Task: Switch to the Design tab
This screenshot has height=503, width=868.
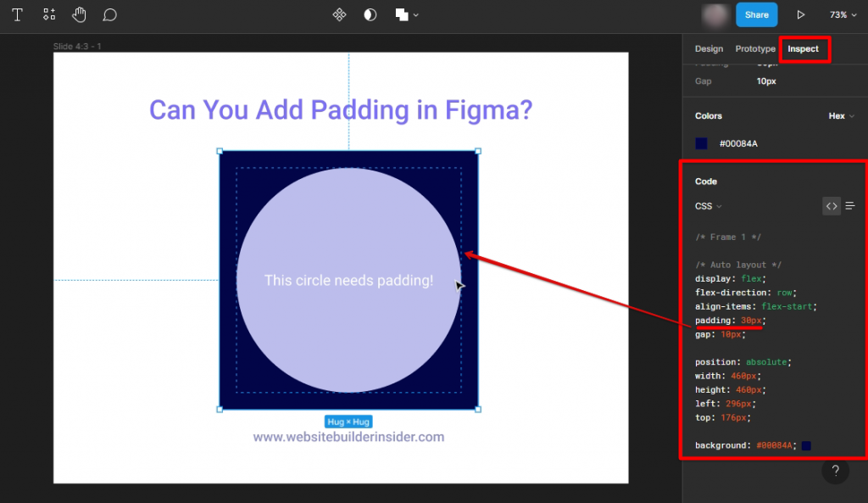Action: click(x=709, y=48)
